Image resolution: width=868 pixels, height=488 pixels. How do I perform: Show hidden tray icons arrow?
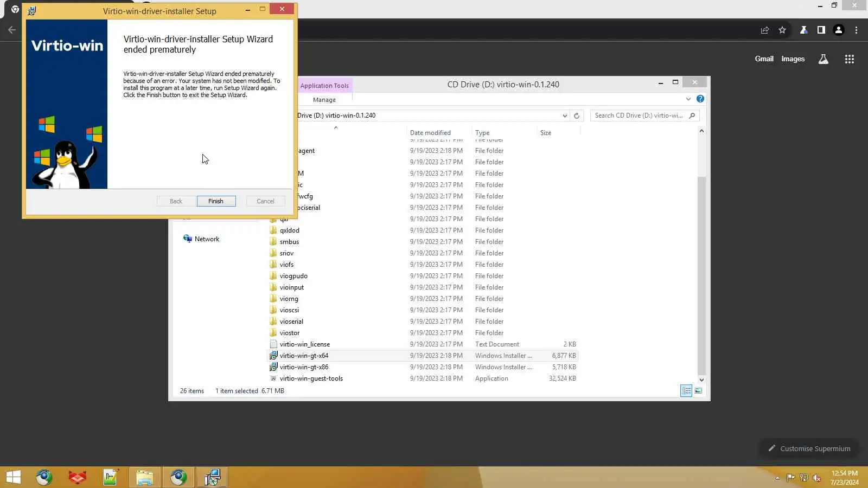777,478
